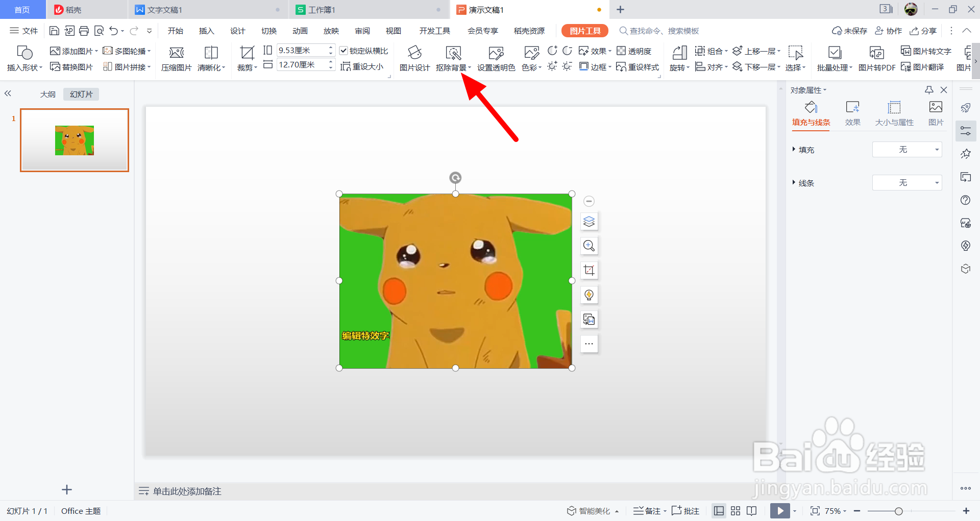Click the 抠除背景 remove background icon
980x521 pixels.
pos(453,53)
